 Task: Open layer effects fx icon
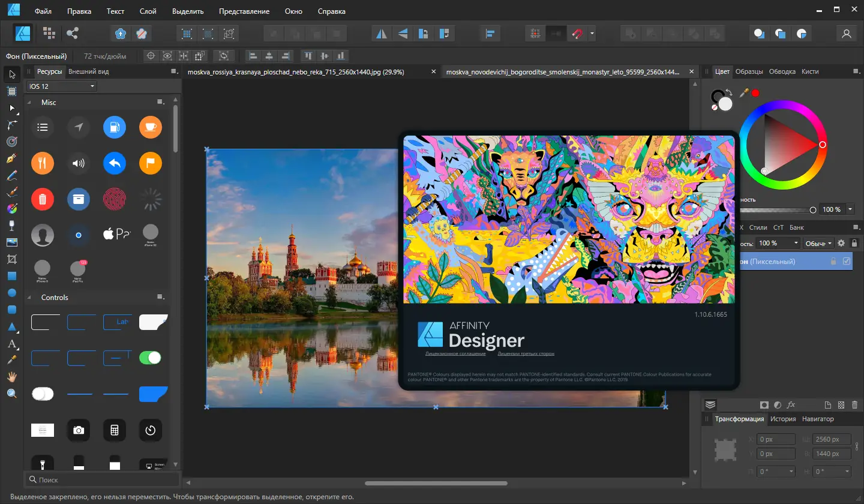[x=791, y=405]
